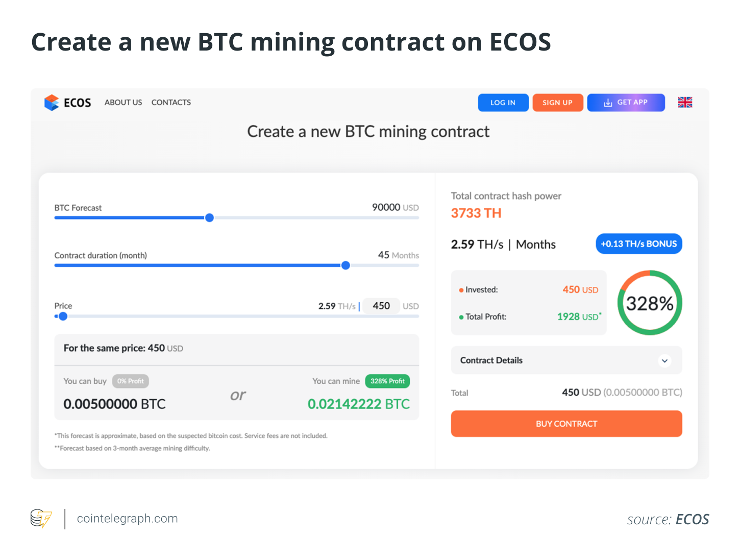Click the Contract duration slider handle

pos(346,265)
